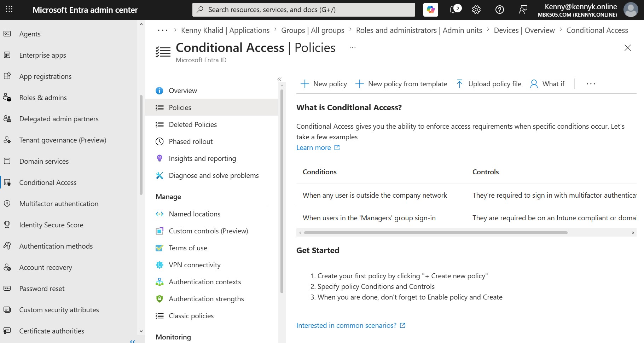Click the Overview info icon

[x=159, y=91]
